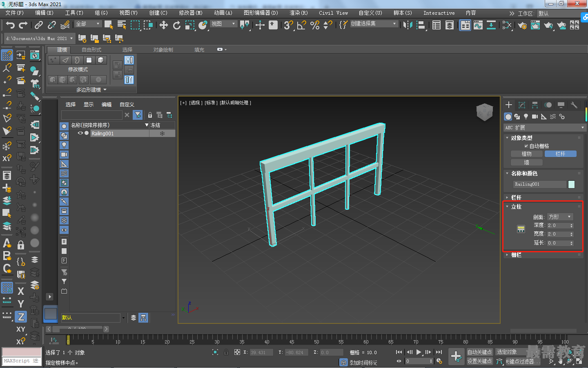Toggle visibility eye of Railing001

80,133
